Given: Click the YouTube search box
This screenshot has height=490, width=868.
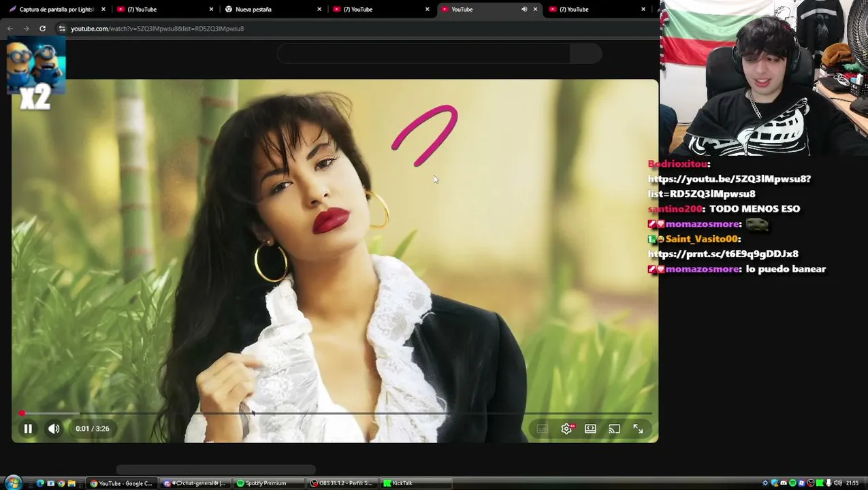Looking at the screenshot, I should (x=423, y=54).
